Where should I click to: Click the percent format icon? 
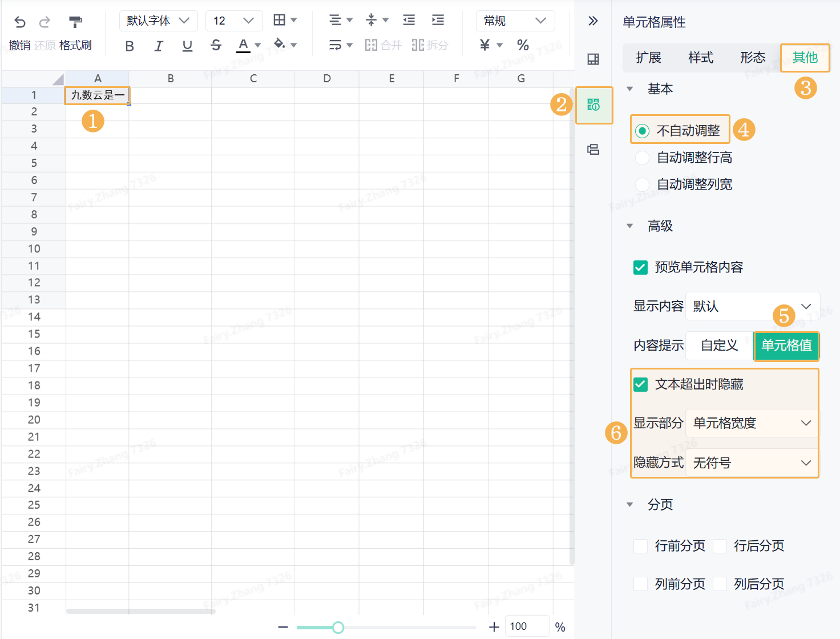point(523,45)
